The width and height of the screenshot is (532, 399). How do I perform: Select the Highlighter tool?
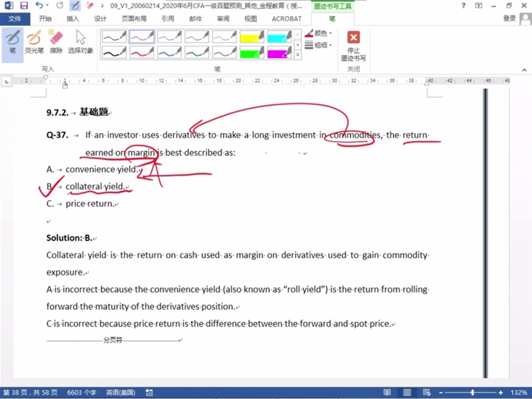click(x=33, y=41)
